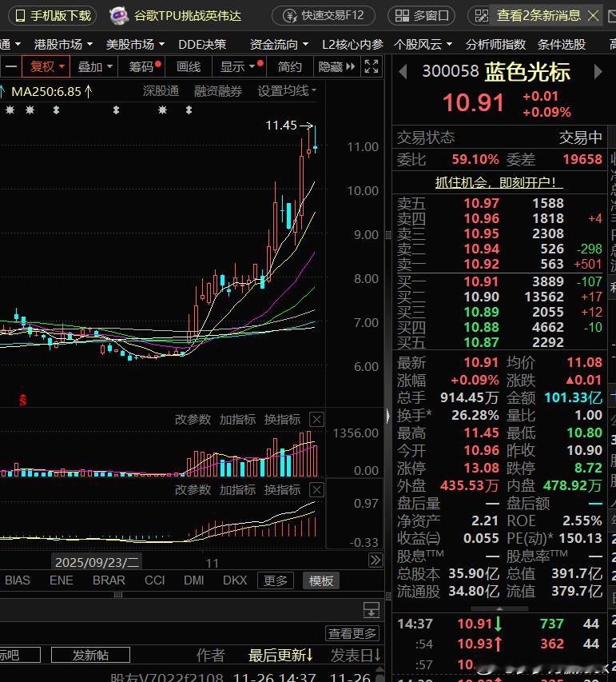Click the side panel collapse arrow handle
616x682 pixels.
(387, 417)
